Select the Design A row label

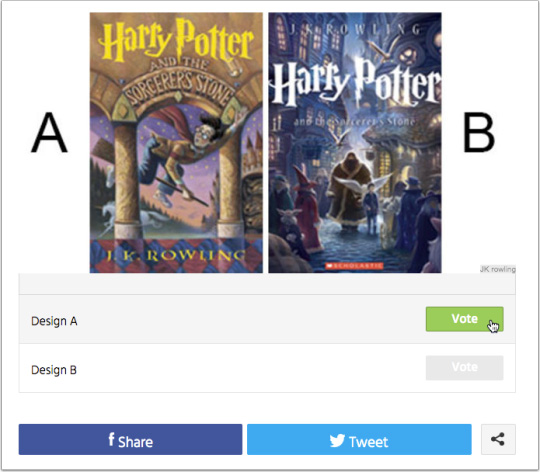click(54, 321)
